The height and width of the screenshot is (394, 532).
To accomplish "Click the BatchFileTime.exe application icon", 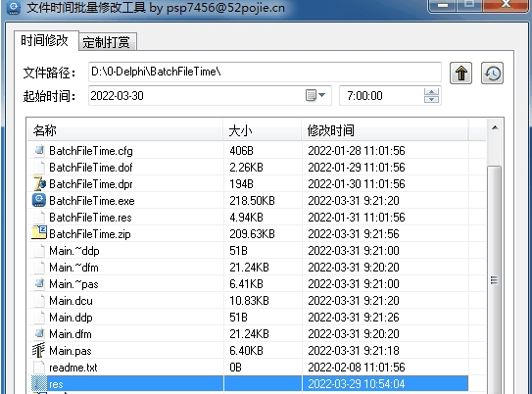I will pyautogui.click(x=39, y=200).
